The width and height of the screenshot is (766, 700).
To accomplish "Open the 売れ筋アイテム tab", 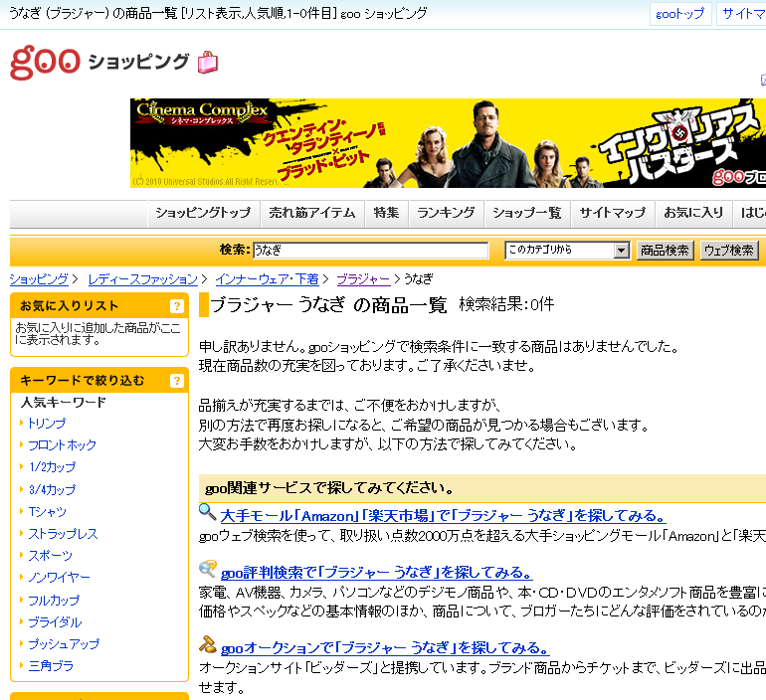I will point(312,214).
